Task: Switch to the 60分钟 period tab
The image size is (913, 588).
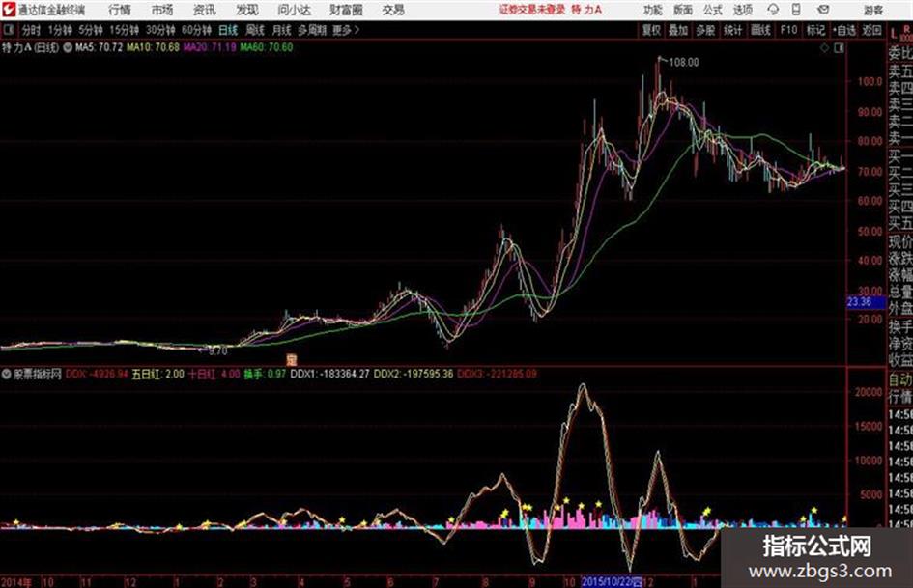Action: pos(196,30)
